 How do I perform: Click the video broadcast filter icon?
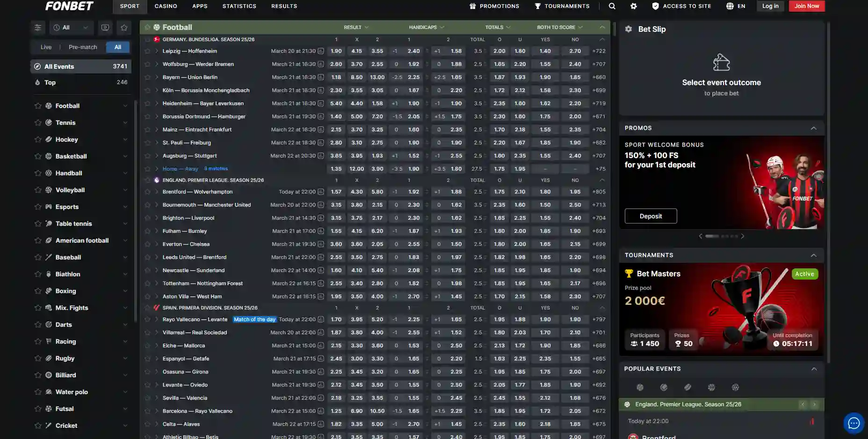(105, 28)
